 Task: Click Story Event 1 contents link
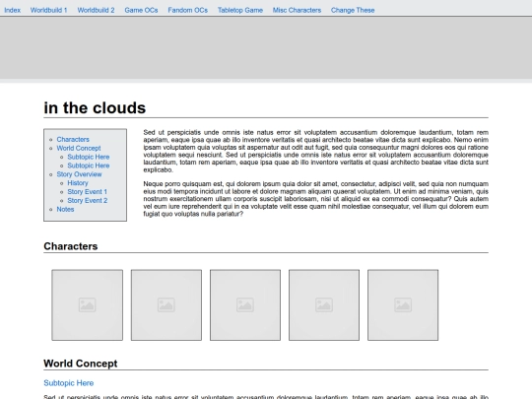(88, 192)
